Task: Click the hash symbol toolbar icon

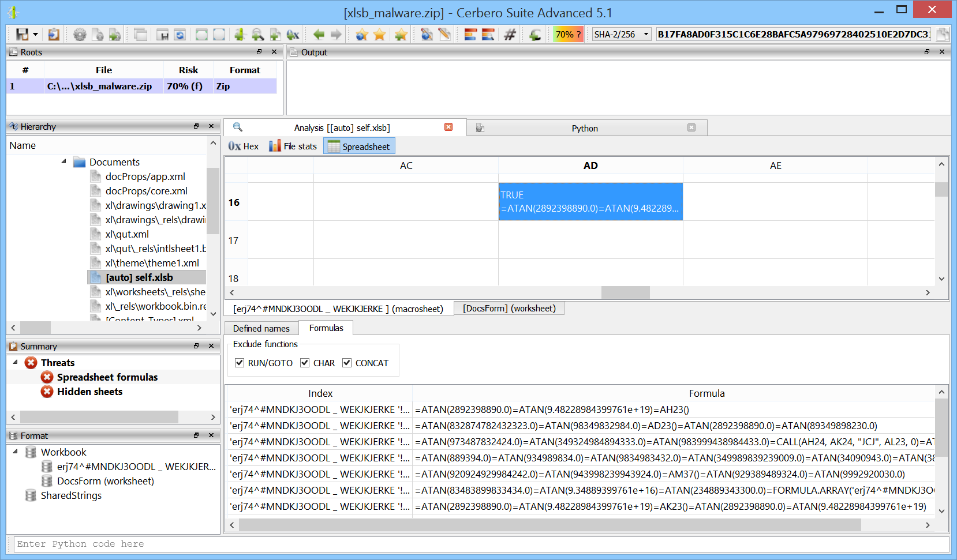Action: pyautogui.click(x=510, y=35)
